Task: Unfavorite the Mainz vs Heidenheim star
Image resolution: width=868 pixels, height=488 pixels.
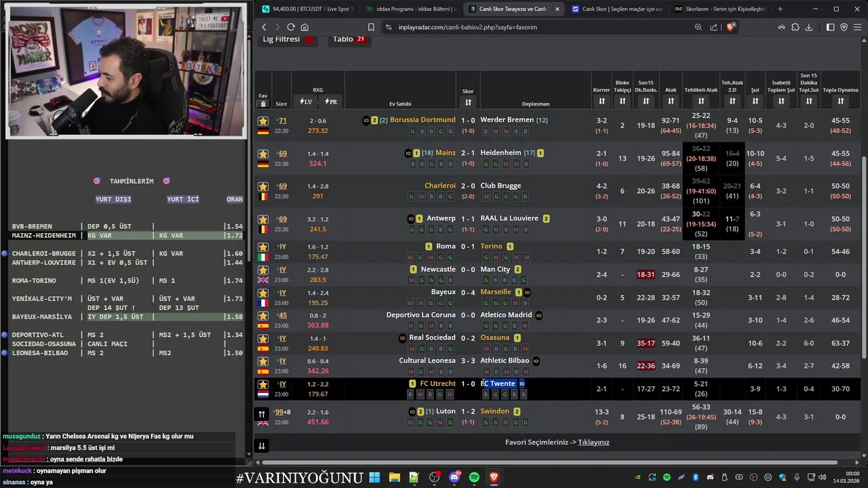Action: [x=263, y=154]
